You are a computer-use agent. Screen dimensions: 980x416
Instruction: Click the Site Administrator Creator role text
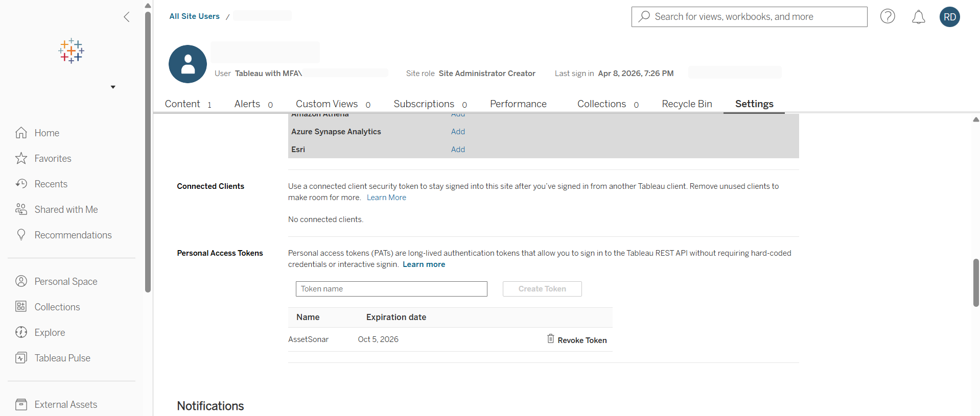pyautogui.click(x=487, y=74)
